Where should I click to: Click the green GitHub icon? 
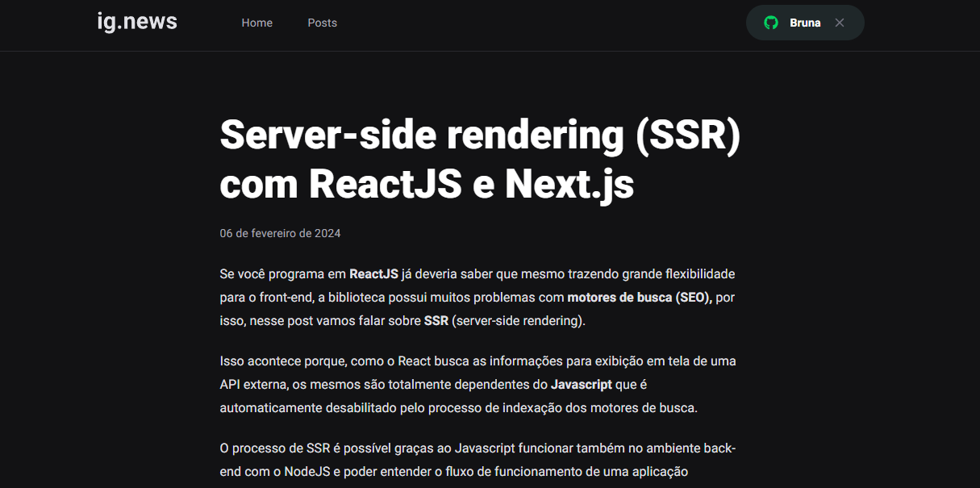771,23
